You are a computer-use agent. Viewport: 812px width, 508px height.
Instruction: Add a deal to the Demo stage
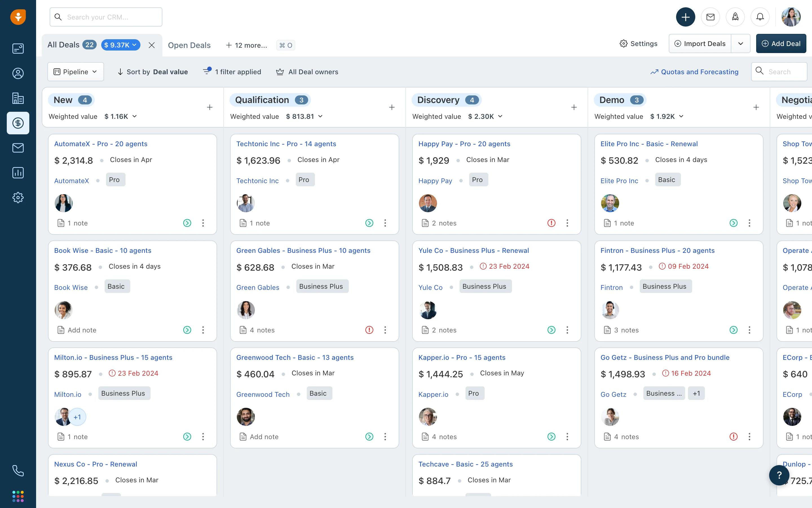click(756, 107)
